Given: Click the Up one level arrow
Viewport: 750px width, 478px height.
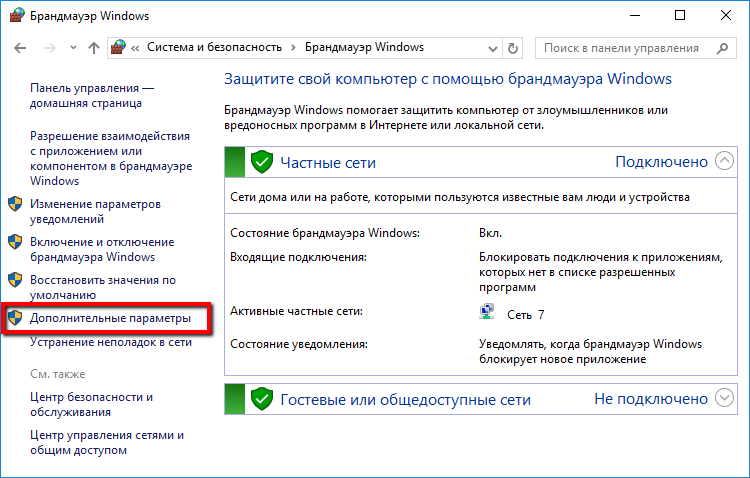Looking at the screenshot, I should click(x=93, y=48).
